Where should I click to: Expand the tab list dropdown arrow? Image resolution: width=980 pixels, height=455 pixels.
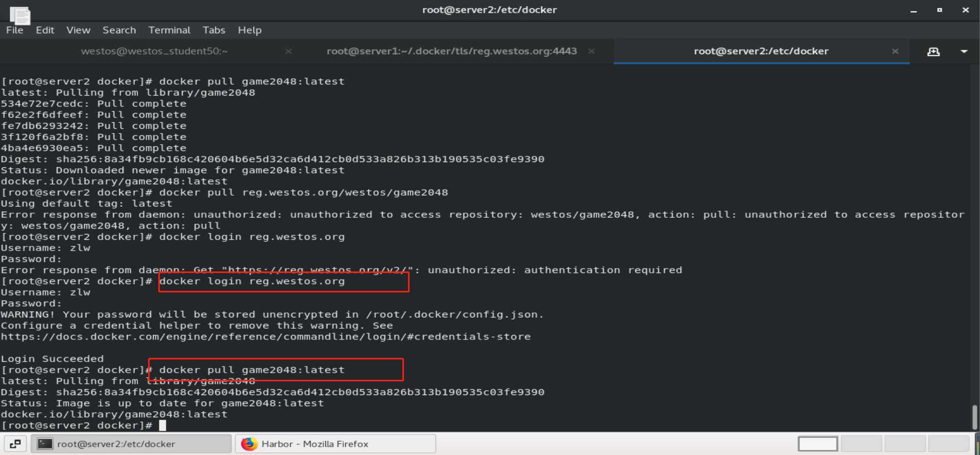pyautogui.click(x=964, y=51)
